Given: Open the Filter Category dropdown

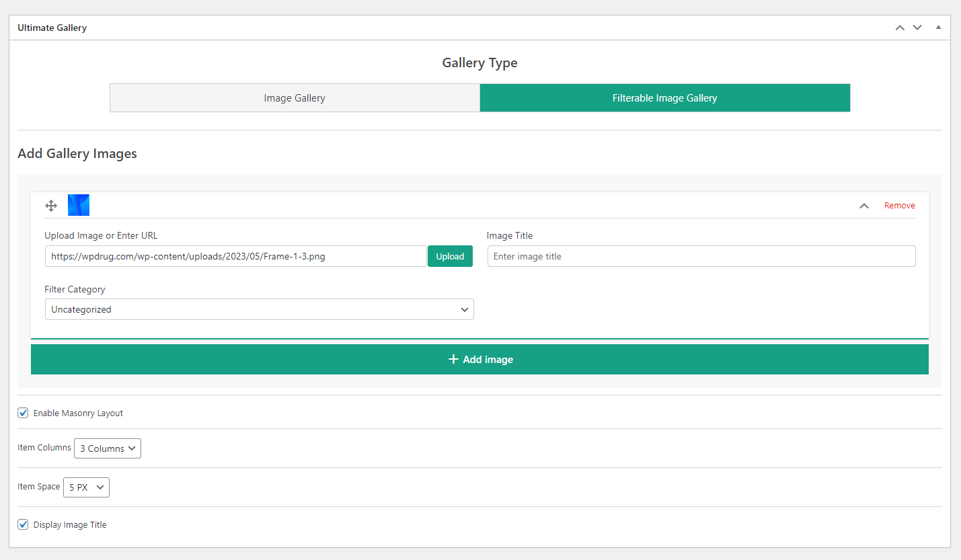Looking at the screenshot, I should point(260,309).
